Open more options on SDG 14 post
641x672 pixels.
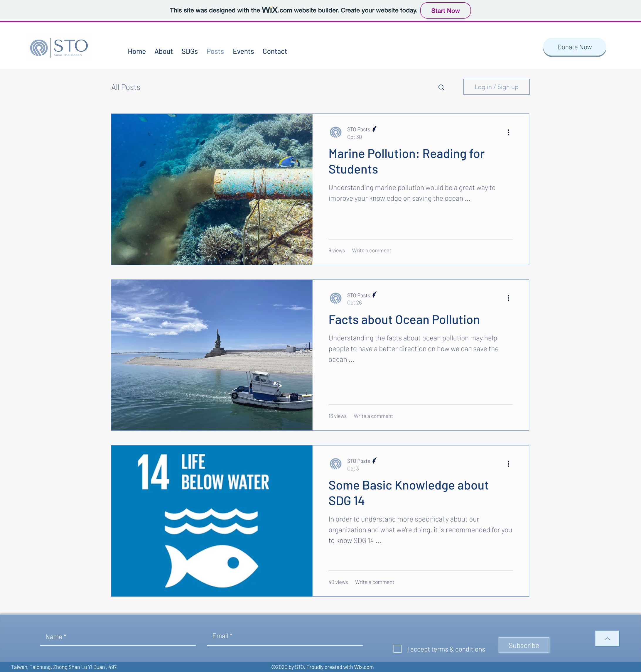click(508, 464)
